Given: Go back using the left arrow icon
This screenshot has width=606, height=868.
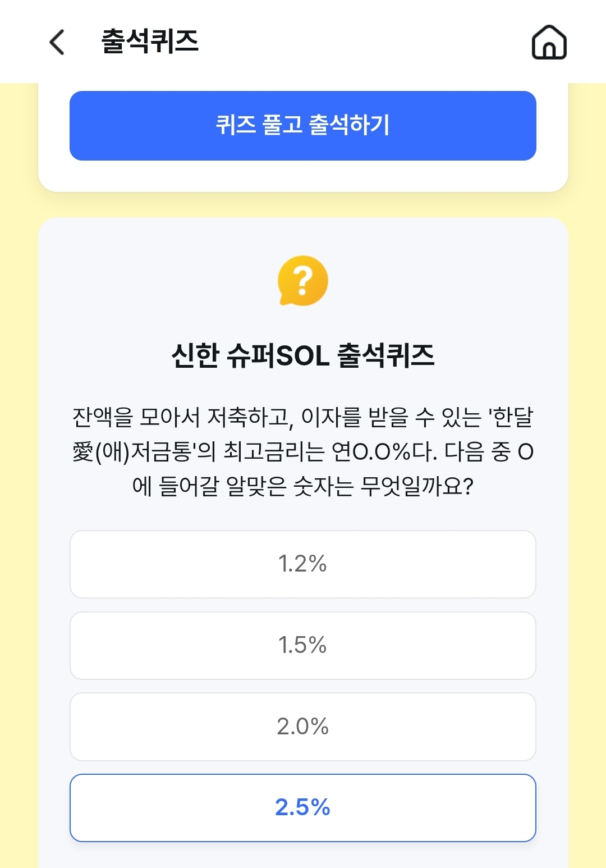Looking at the screenshot, I should tap(57, 42).
